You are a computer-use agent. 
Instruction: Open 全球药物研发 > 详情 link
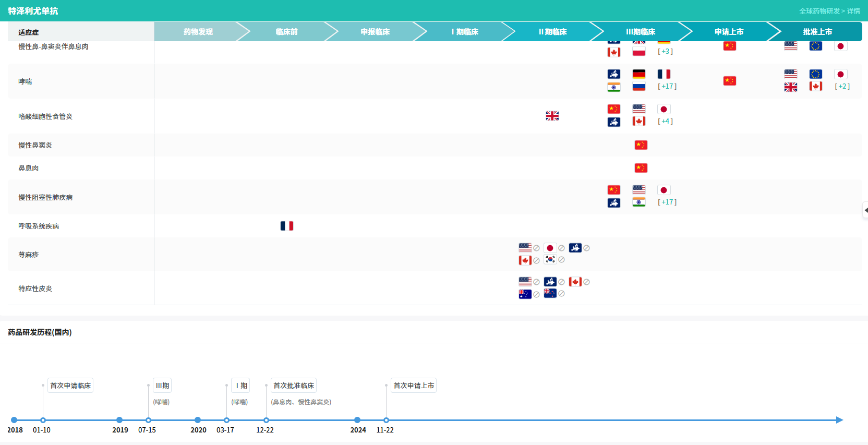click(829, 11)
